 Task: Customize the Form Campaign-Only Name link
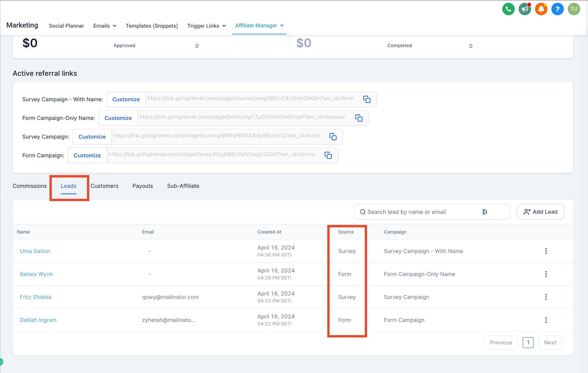(118, 118)
